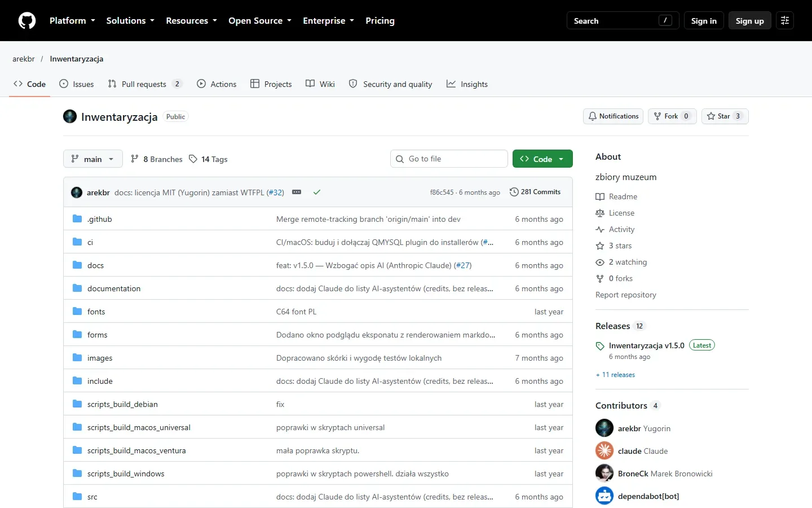
Task: Expand the Resources menu
Action: (191, 21)
